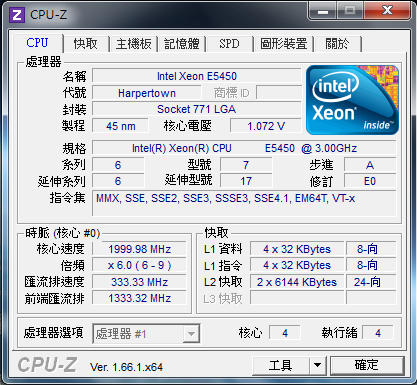
Task: Click the empty L3 快取 field
Action: (x=297, y=298)
